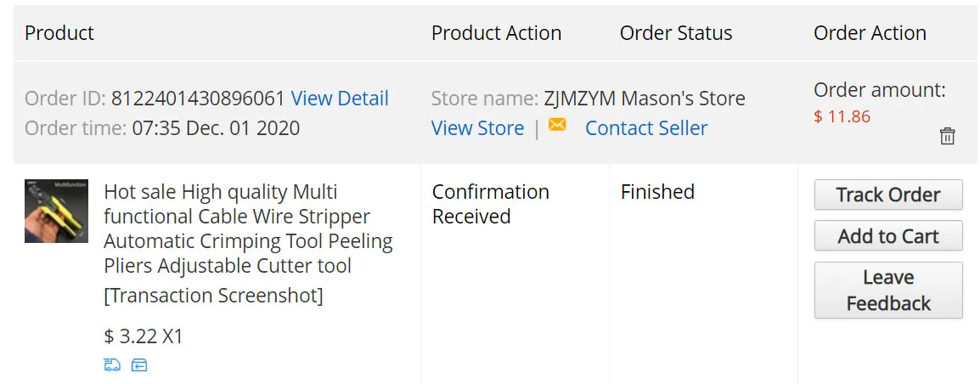980x384 pixels.
Task: Visit the seller via View Store
Action: coord(477,128)
